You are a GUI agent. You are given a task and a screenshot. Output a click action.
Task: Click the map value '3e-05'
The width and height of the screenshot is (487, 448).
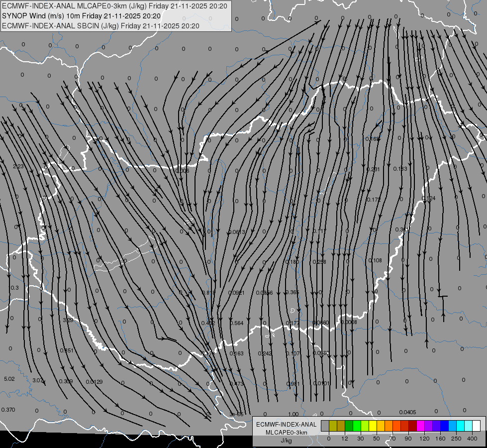(x=236, y=415)
